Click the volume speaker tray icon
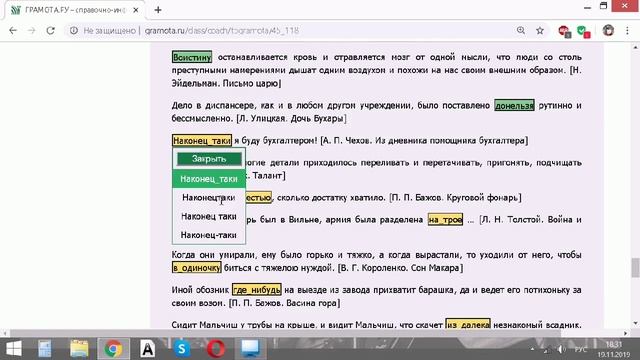 [x=562, y=349]
